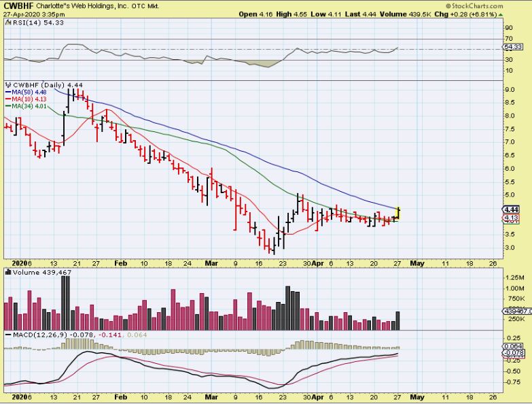Click the 27-Apr-2020 3:35pm timestamp
The height and width of the screenshot is (404, 532).
pyautogui.click(x=34, y=14)
